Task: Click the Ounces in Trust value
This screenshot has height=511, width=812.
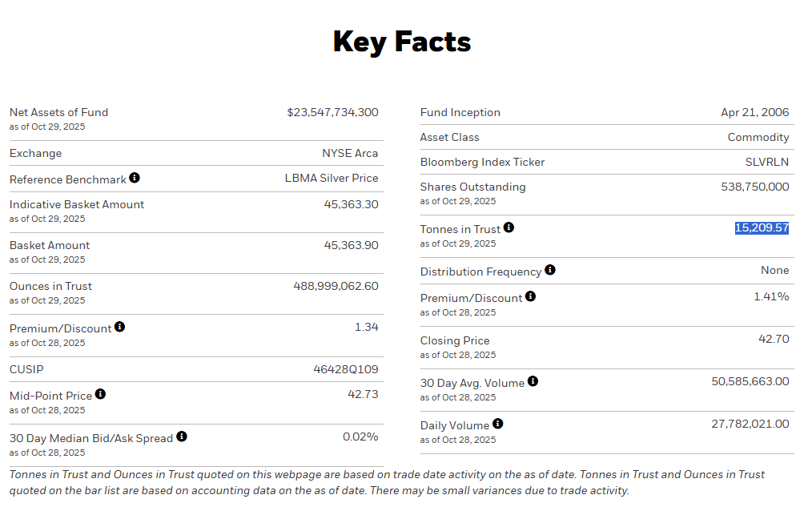Action: (336, 287)
